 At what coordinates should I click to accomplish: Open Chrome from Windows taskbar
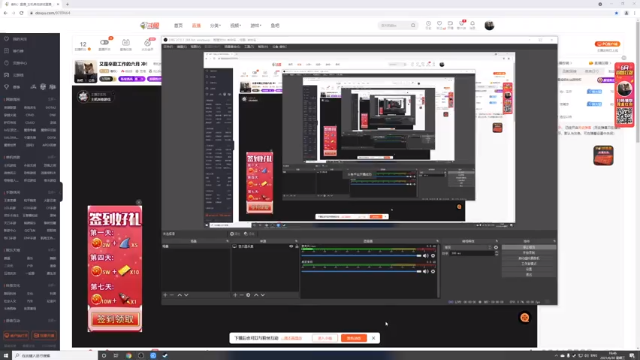pyautogui.click(x=129, y=356)
